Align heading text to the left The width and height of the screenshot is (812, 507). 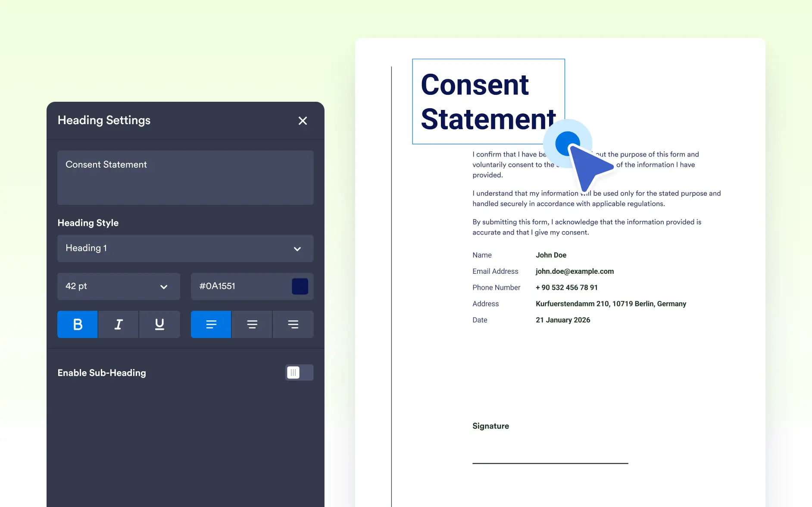pos(211,324)
